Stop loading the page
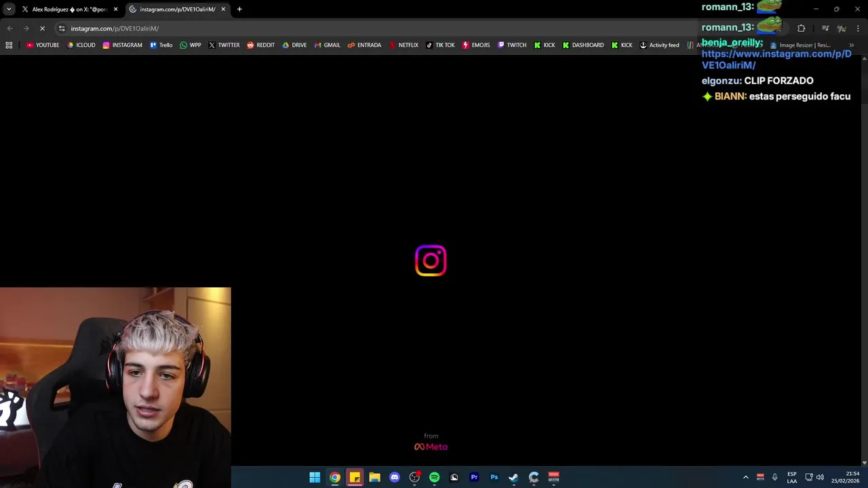Image resolution: width=868 pixels, height=488 pixels. point(42,28)
